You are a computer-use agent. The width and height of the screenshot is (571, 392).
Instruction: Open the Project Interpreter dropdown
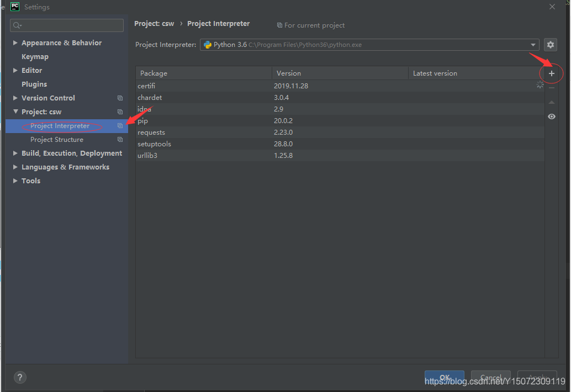pos(533,45)
